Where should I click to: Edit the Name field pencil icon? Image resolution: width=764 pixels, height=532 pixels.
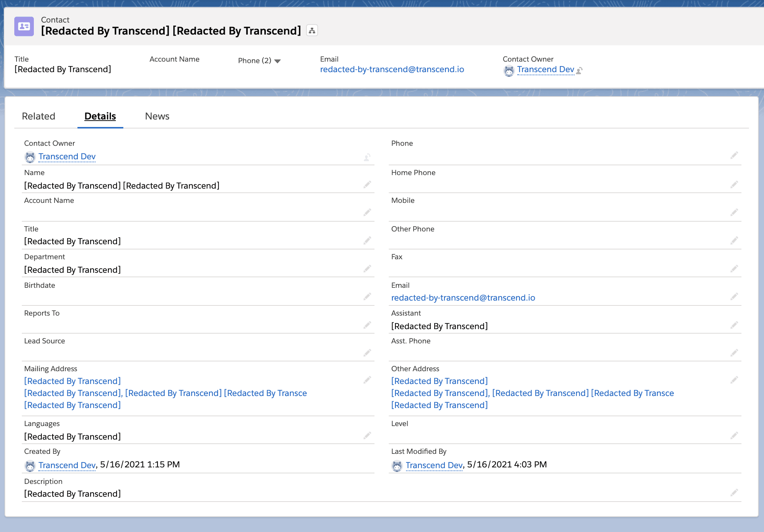pos(367,184)
